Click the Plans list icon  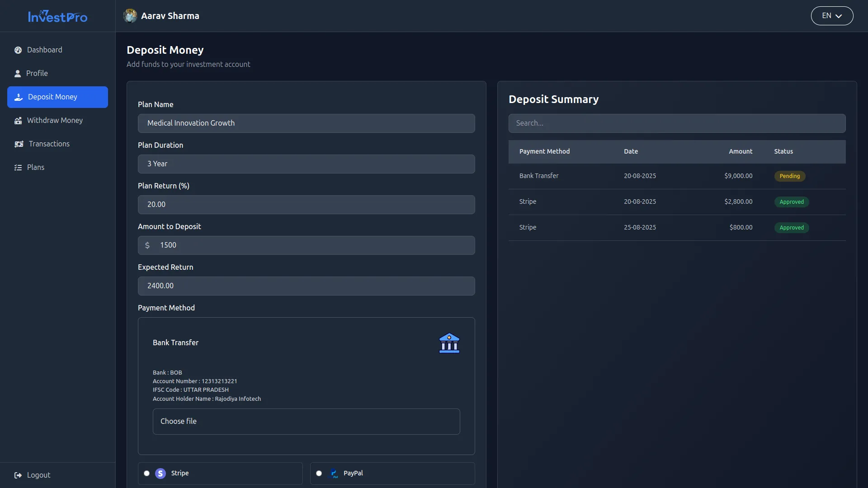tap(18, 168)
